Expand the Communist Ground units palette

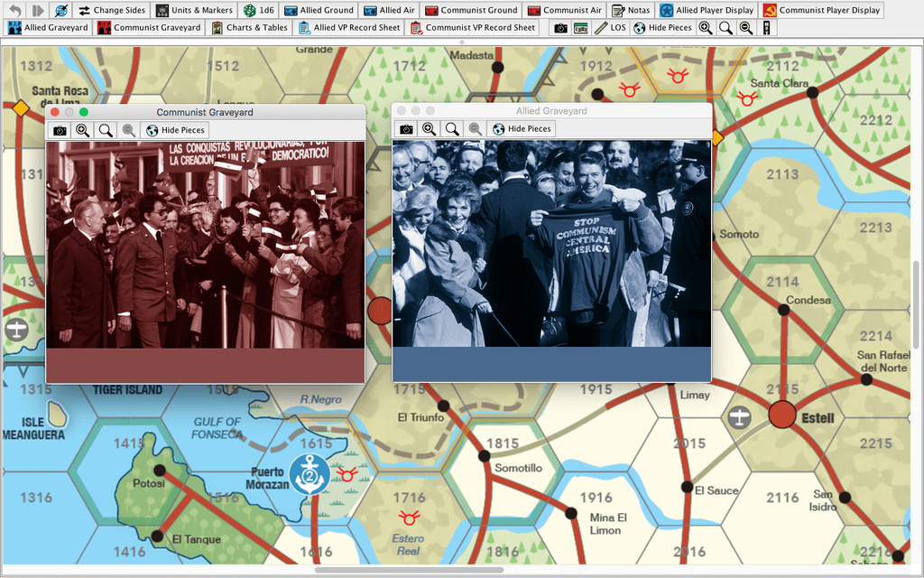tap(471, 10)
